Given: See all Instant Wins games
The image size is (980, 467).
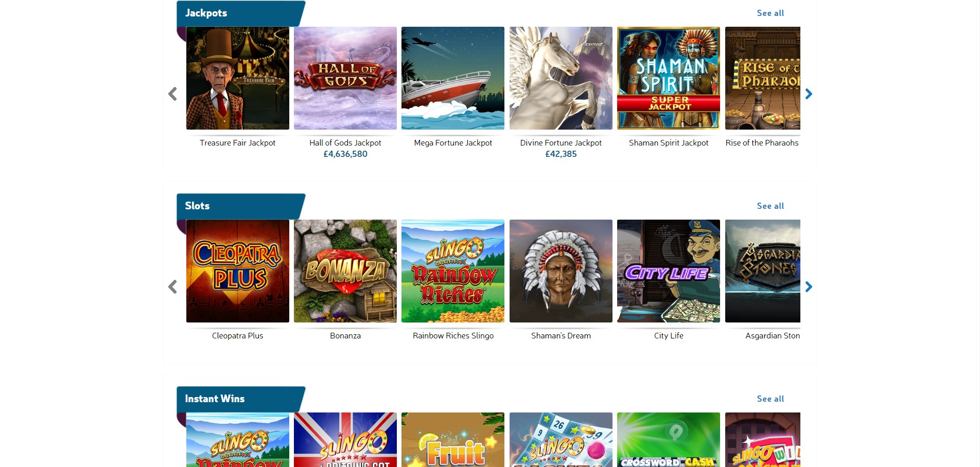Looking at the screenshot, I should (771, 399).
